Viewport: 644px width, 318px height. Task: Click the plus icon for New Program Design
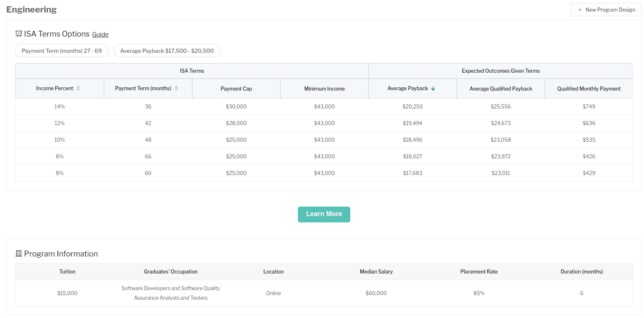[580, 10]
